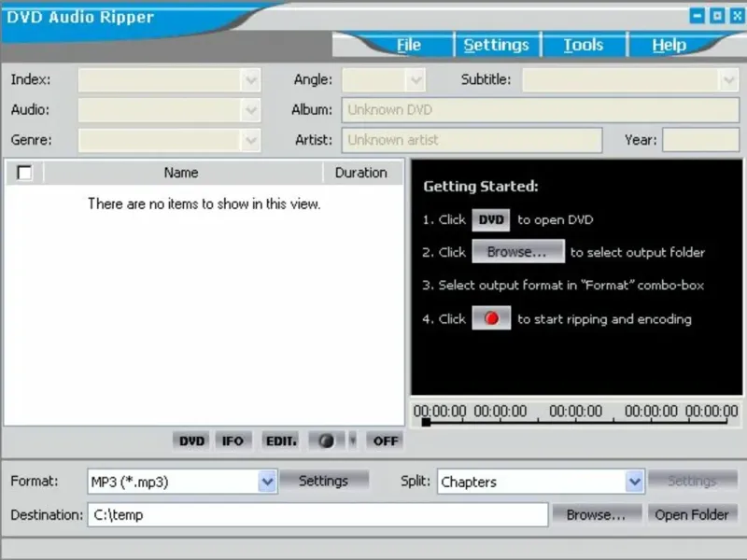Expand the Subtitle dropdown
The width and height of the screenshot is (747, 560).
click(728, 79)
